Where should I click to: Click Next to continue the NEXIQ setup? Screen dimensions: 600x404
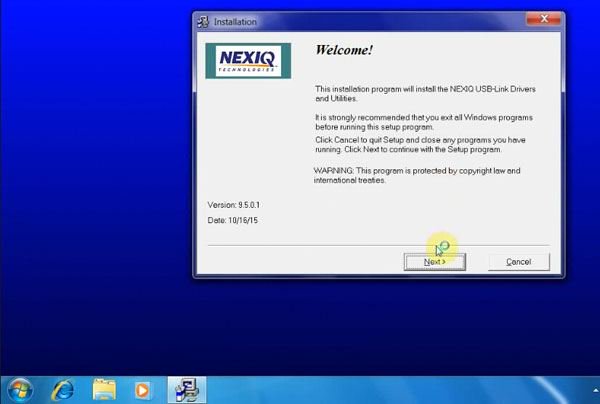point(435,262)
